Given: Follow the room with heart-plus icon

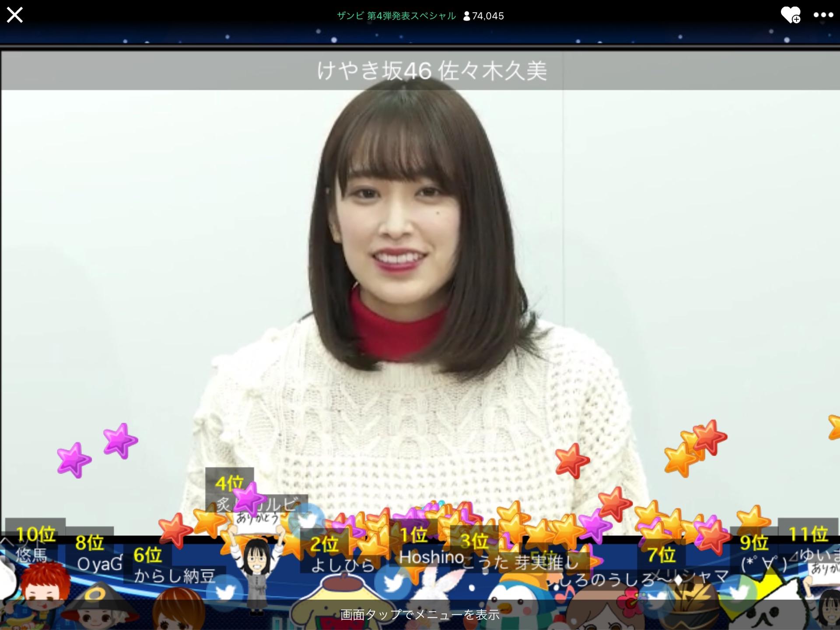Looking at the screenshot, I should 791,15.
